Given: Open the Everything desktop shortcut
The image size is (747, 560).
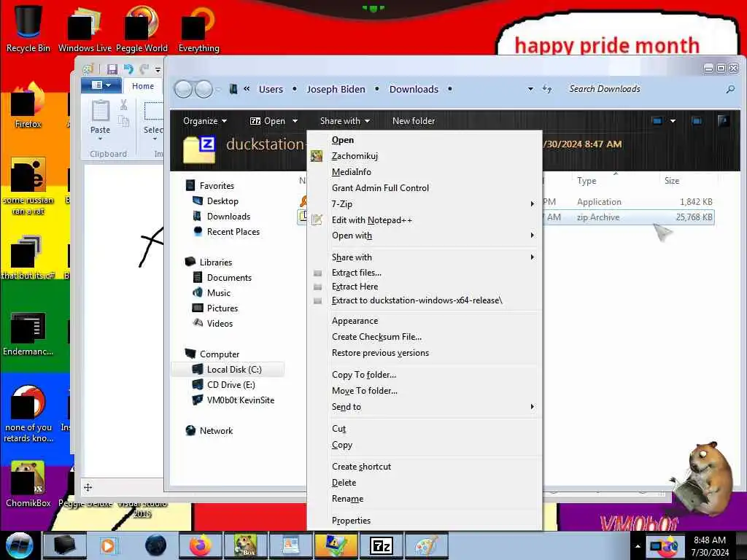Looking at the screenshot, I should (198, 28).
